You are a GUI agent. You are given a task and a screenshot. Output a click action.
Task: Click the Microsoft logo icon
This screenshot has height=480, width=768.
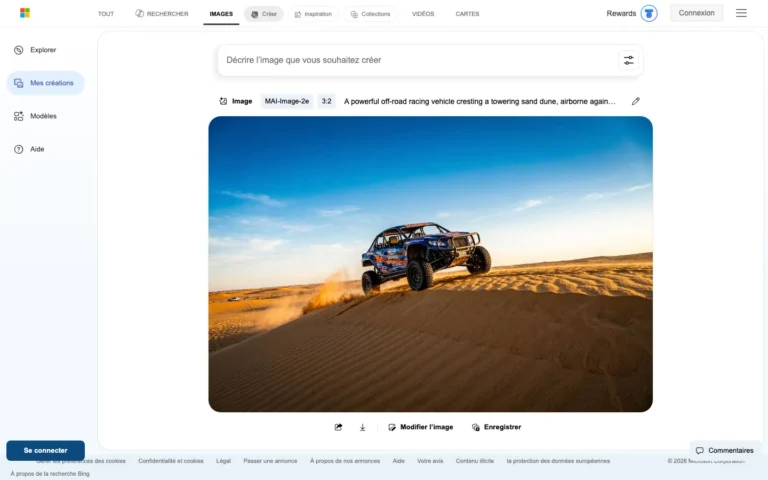point(25,13)
